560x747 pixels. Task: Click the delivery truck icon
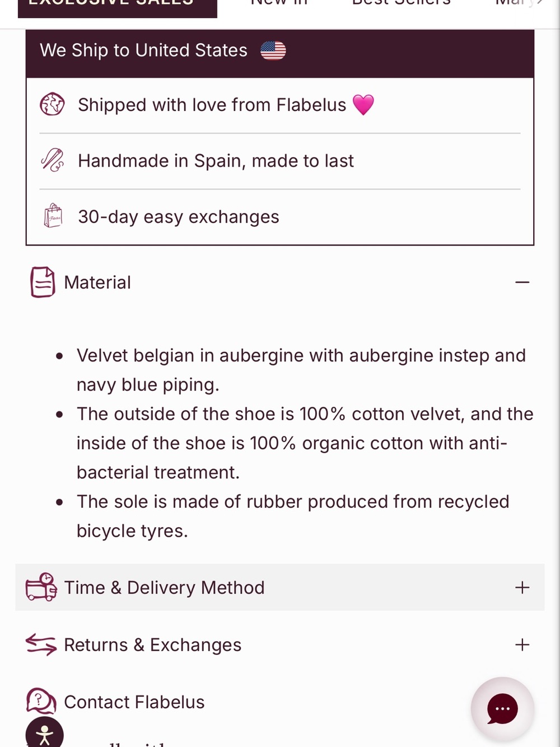41,587
